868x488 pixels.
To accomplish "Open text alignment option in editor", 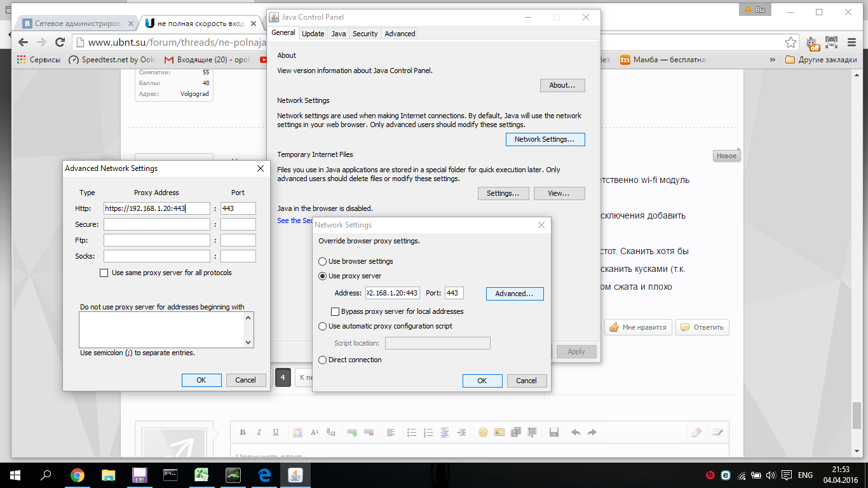I will (390, 432).
